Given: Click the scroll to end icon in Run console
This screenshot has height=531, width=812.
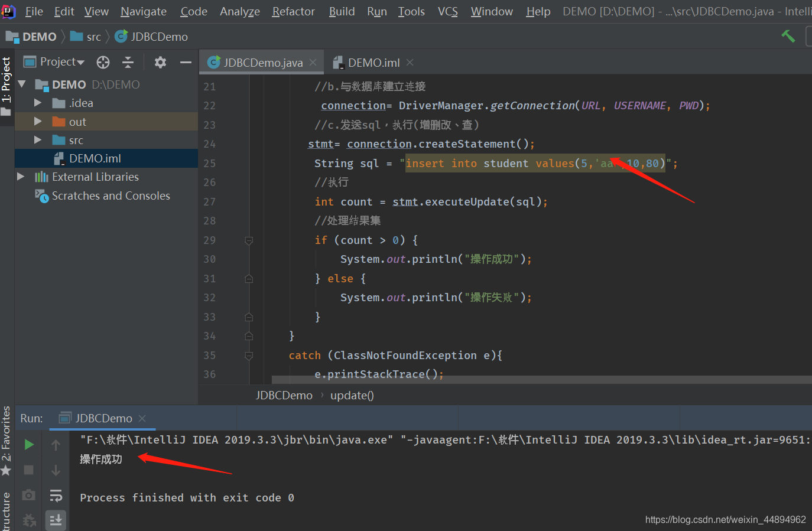Looking at the screenshot, I should click(56, 520).
